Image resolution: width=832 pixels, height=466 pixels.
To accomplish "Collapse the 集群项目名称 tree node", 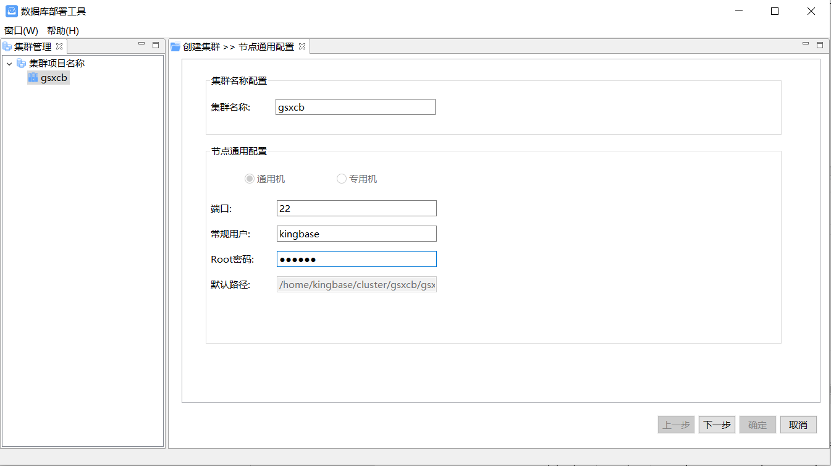I will pyautogui.click(x=9, y=64).
